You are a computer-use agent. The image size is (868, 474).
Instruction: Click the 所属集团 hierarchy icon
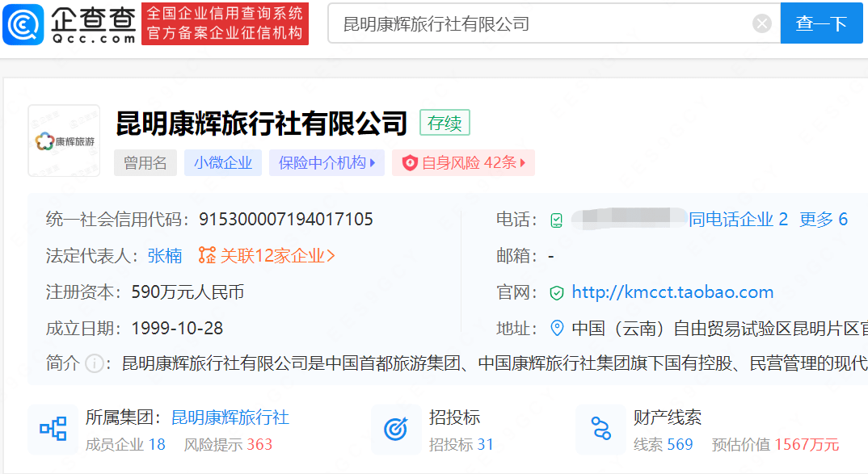53,430
